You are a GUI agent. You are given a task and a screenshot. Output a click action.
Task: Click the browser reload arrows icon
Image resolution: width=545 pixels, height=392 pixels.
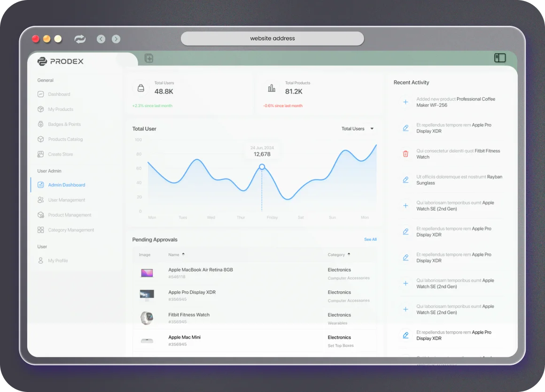tap(80, 39)
